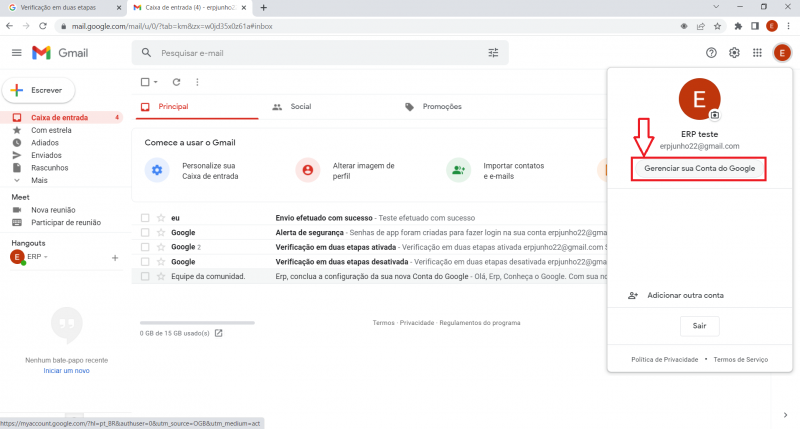Open storage management link icon
800x429 pixels.
[218, 333]
